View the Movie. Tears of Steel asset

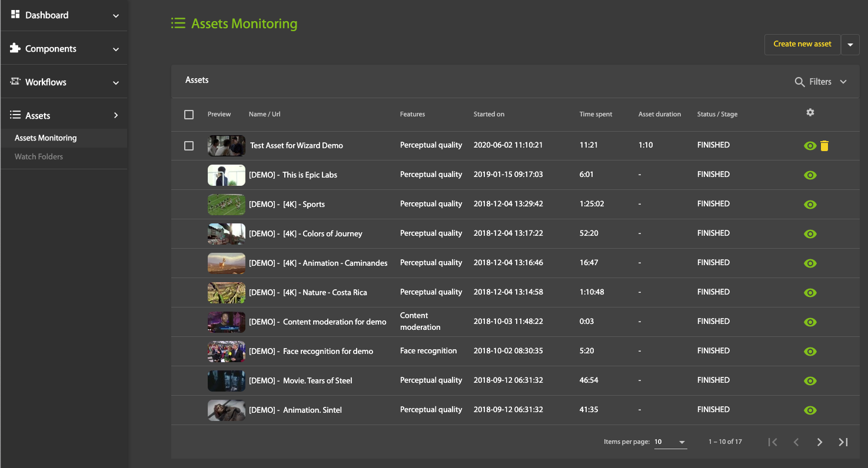[x=810, y=381]
